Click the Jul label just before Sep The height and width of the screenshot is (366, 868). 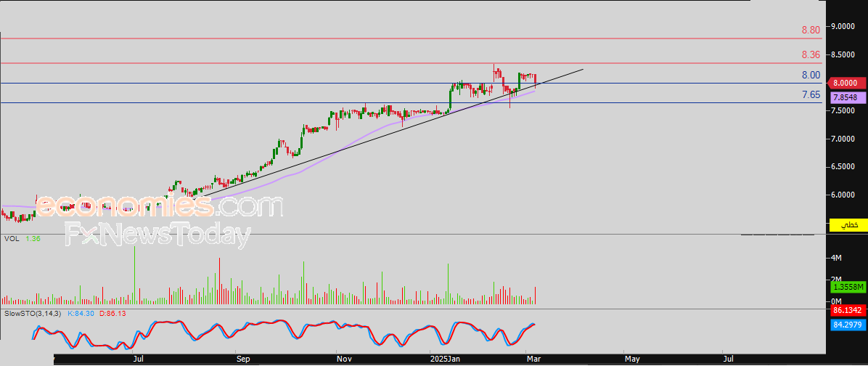point(139,359)
